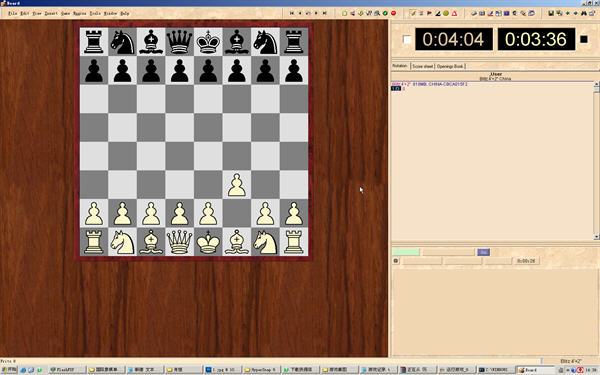Click the Start button on the taskbar
Image resolution: width=600 pixels, height=375 pixels.
pyautogui.click(x=9, y=370)
